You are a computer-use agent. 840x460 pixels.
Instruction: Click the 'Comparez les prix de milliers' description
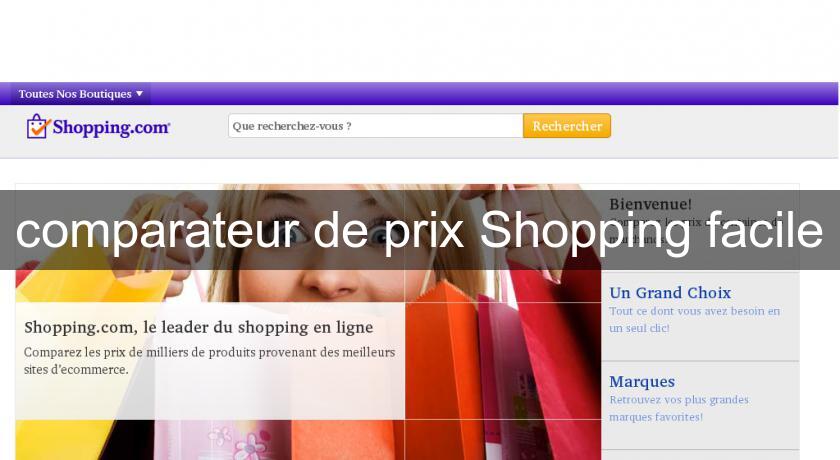click(209, 360)
